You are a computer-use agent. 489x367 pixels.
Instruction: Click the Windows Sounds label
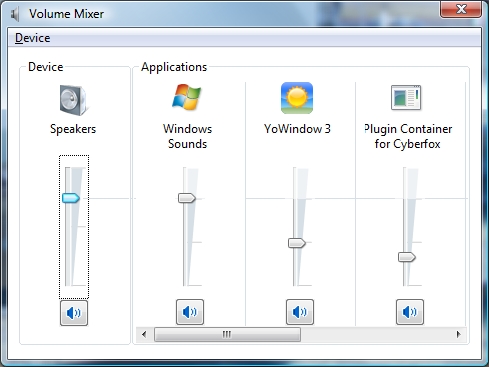pyautogui.click(x=187, y=136)
